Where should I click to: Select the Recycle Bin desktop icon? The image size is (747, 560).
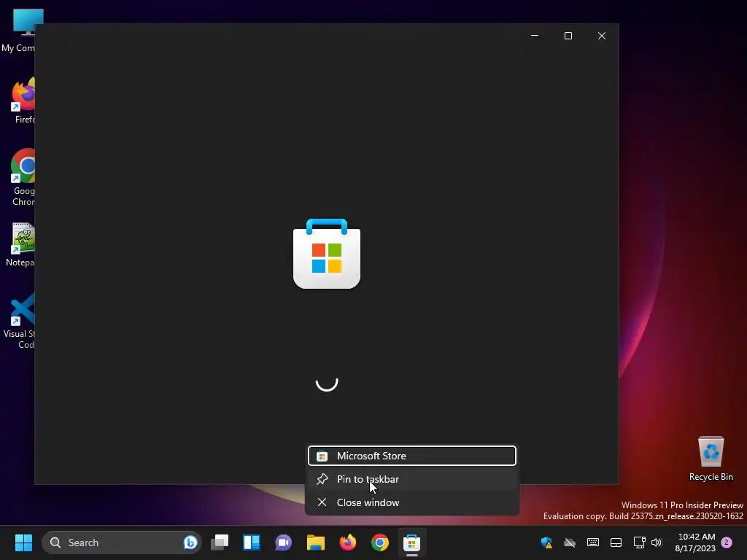coord(711,459)
